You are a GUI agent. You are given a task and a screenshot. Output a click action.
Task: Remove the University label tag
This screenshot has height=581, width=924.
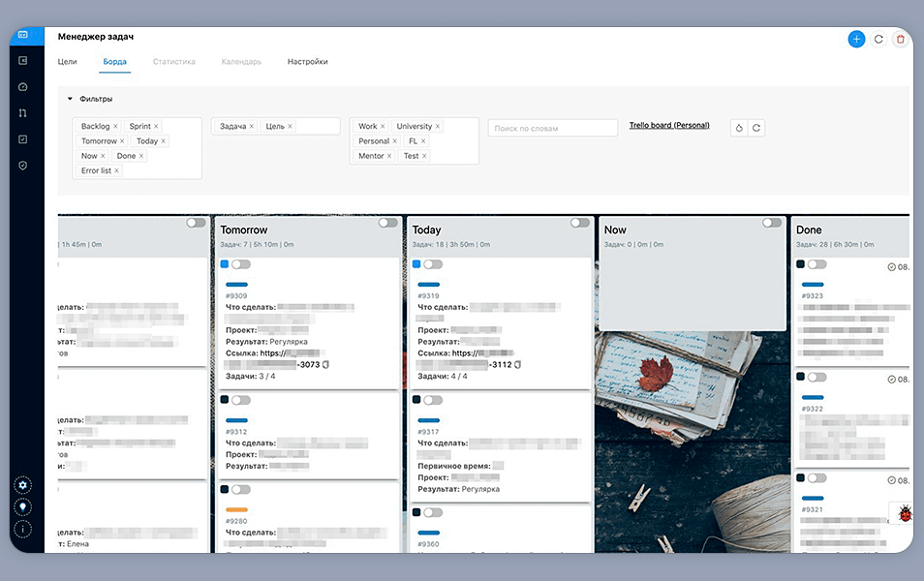[x=437, y=126]
